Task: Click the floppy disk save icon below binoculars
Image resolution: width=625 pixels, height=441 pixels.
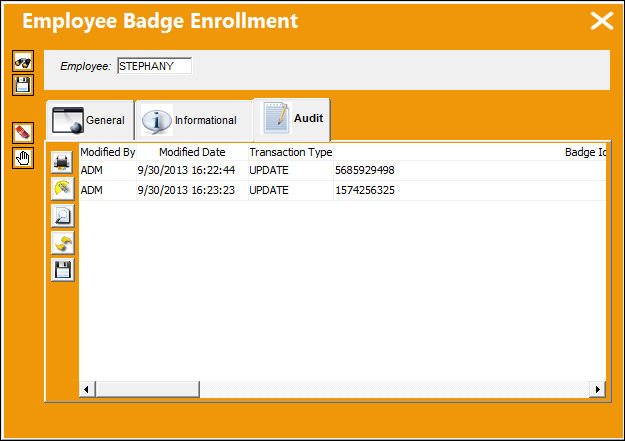Action: click(x=23, y=85)
